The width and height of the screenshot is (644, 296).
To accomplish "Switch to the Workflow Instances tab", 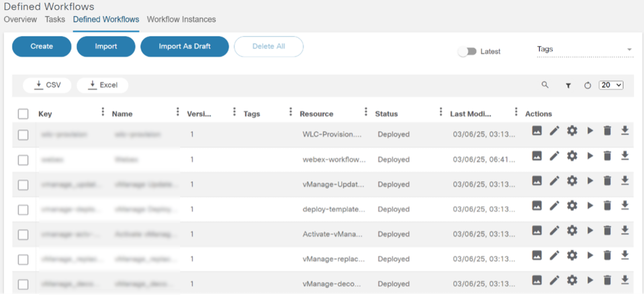I will [x=181, y=19].
